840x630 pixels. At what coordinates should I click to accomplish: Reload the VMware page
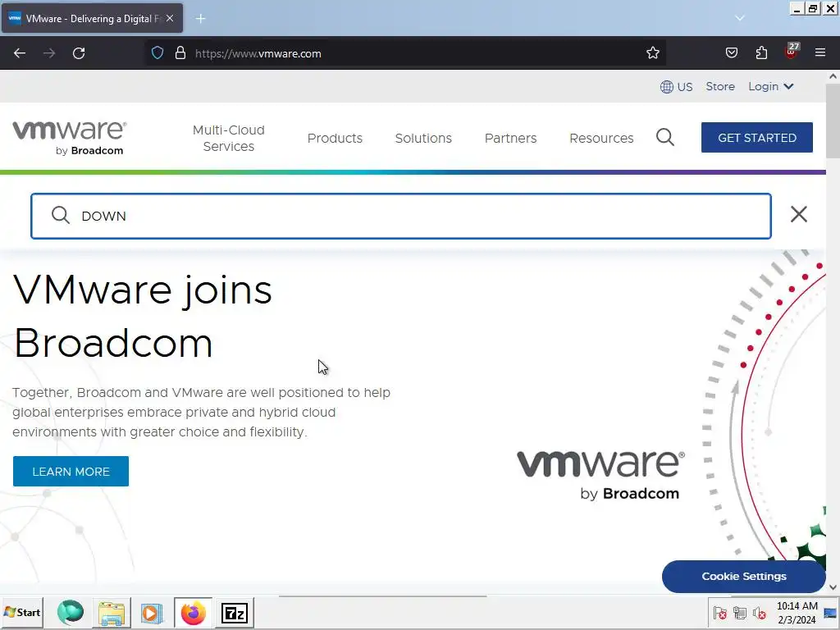pyautogui.click(x=79, y=53)
